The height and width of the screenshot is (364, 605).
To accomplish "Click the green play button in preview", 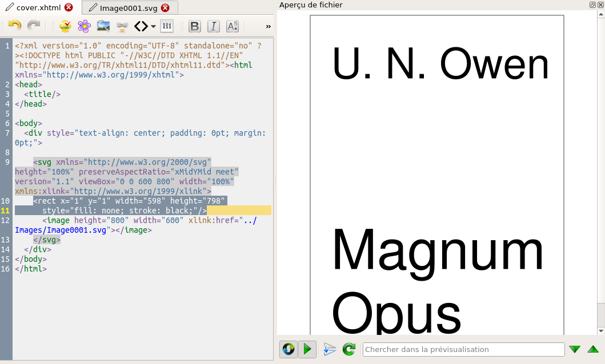I will point(307,349).
